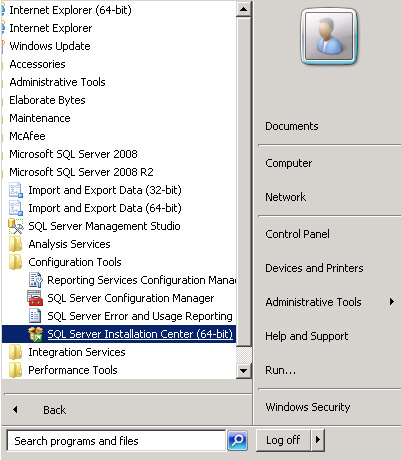The image size is (402, 460).
Task: Open Control Panel
Action: (297, 234)
